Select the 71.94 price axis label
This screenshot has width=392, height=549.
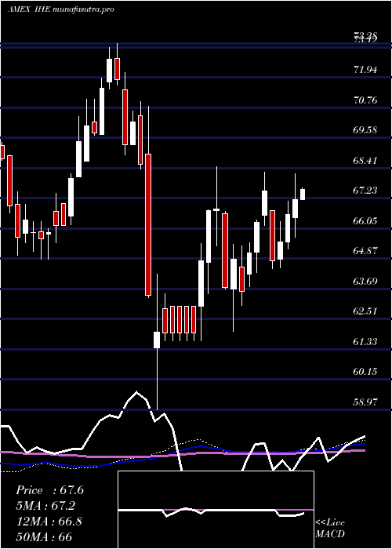pos(365,70)
